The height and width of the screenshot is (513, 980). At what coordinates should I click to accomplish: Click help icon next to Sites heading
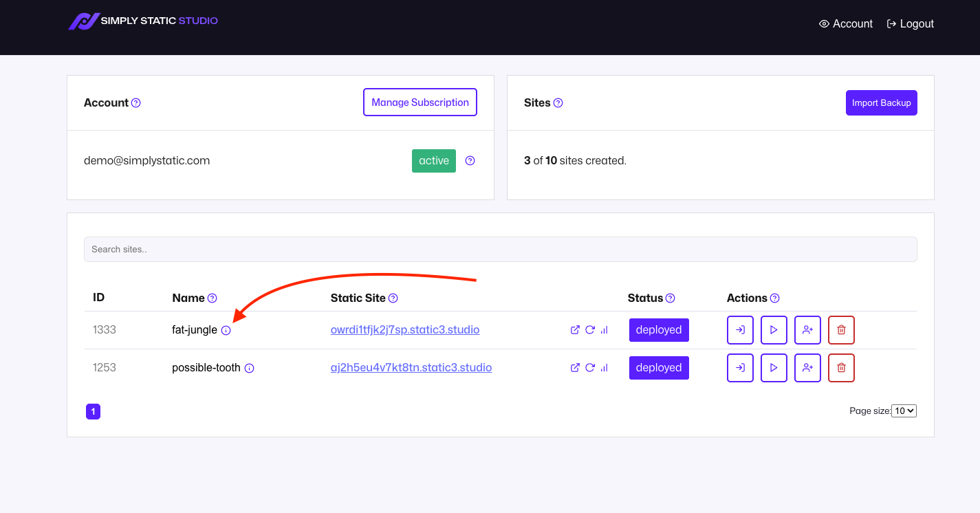[x=558, y=103]
